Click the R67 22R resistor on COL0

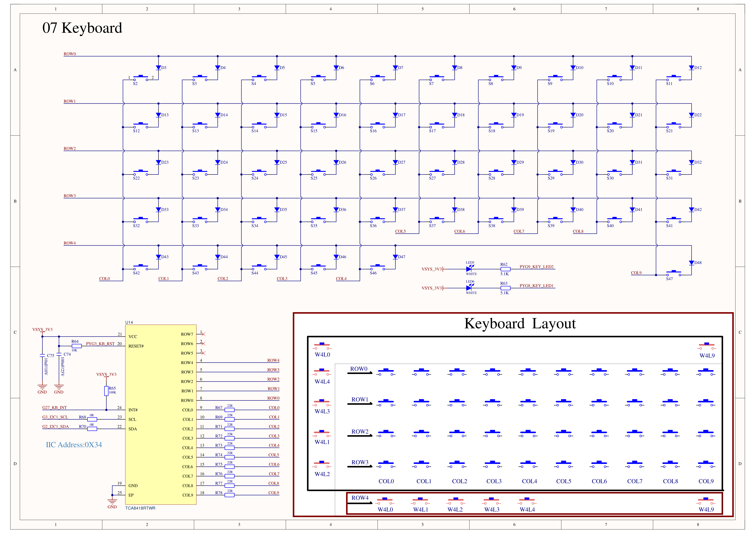229,410
